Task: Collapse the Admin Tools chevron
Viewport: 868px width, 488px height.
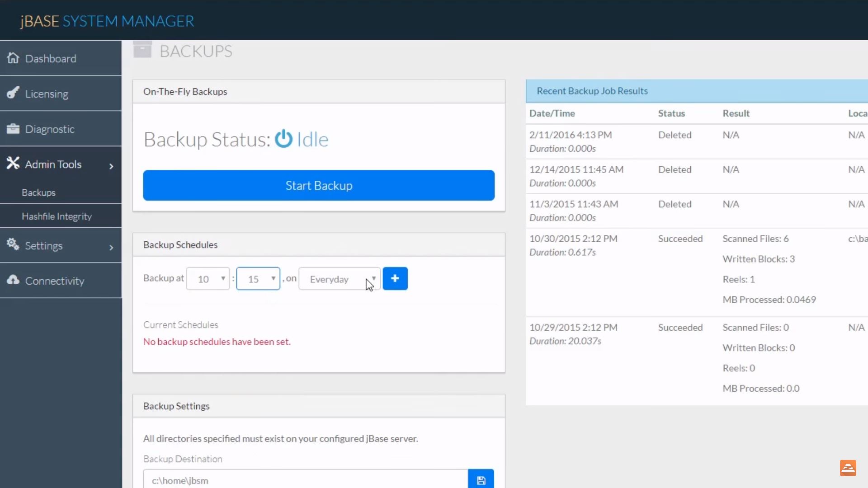Action: [111, 166]
